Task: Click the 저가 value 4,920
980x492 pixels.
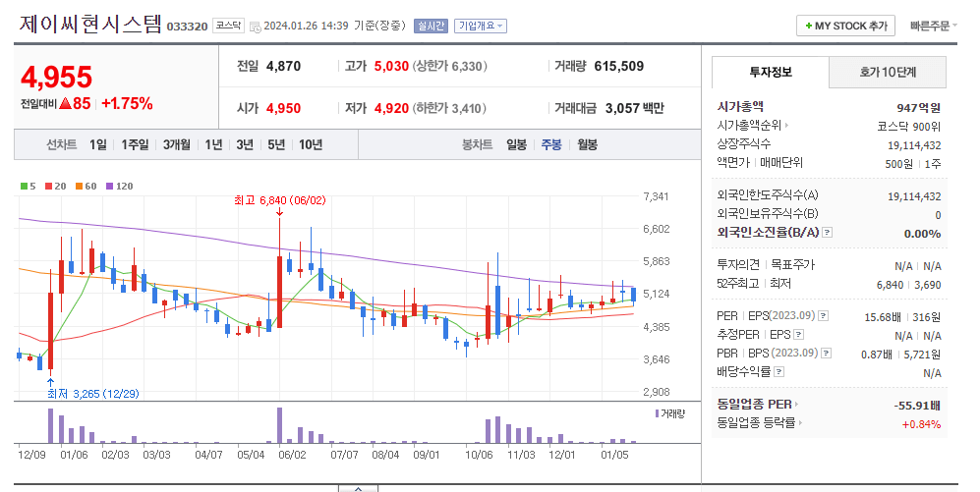Action: (391, 109)
